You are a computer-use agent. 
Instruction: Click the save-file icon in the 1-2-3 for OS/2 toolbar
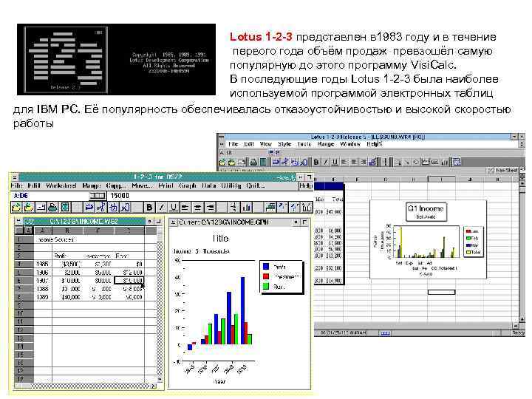pos(28,207)
